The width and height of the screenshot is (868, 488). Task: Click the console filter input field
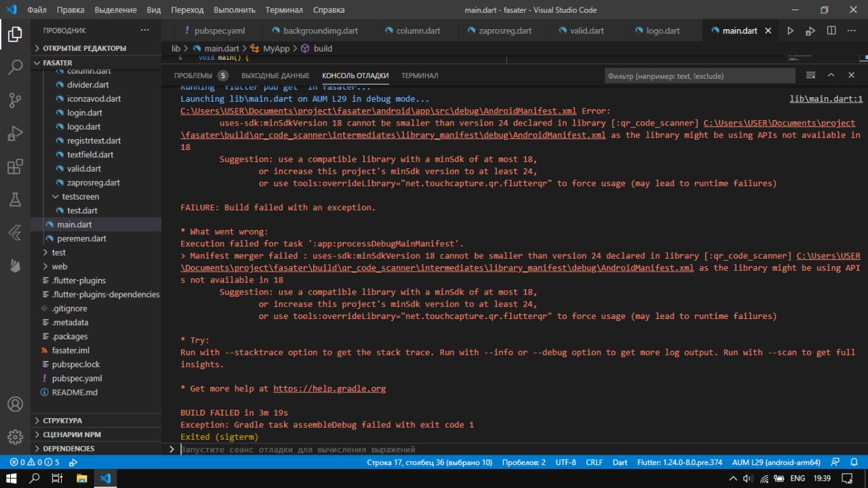pos(699,76)
